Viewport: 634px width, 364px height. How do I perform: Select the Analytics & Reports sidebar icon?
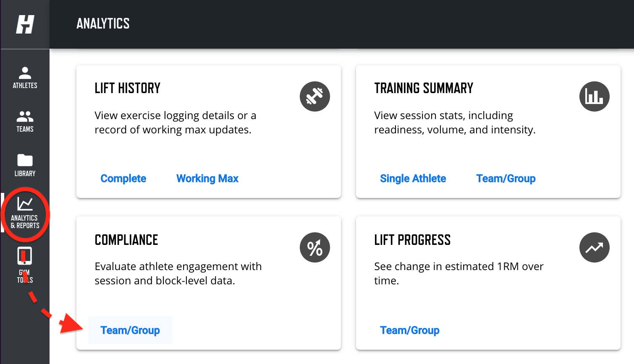25,204
